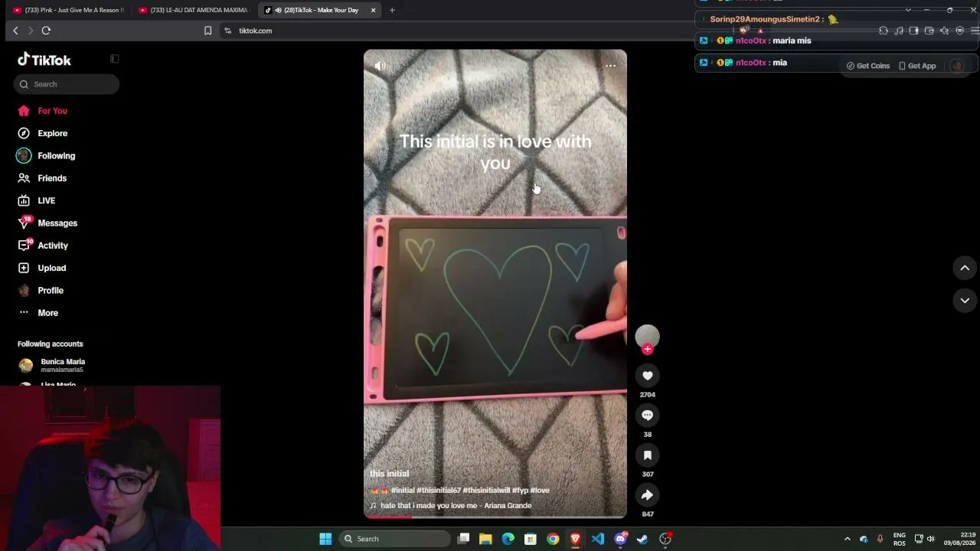
Task: Switch the ENG ROS input language
Action: 900,539
